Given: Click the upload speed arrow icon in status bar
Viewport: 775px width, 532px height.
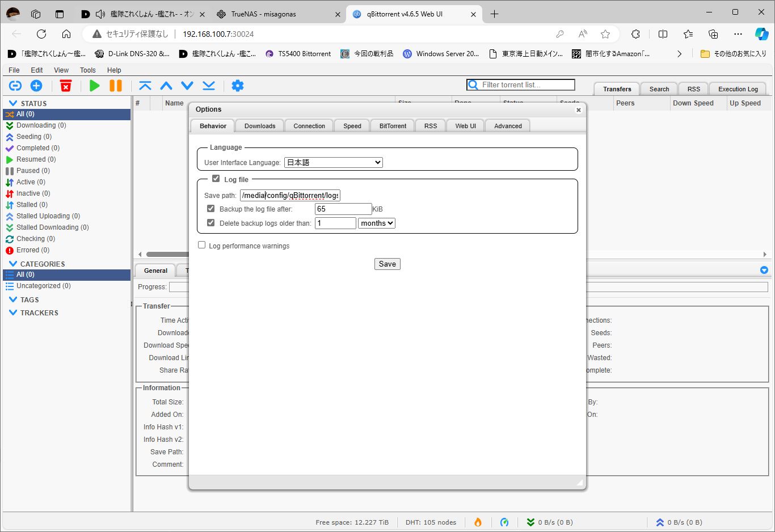Looking at the screenshot, I should 660,522.
